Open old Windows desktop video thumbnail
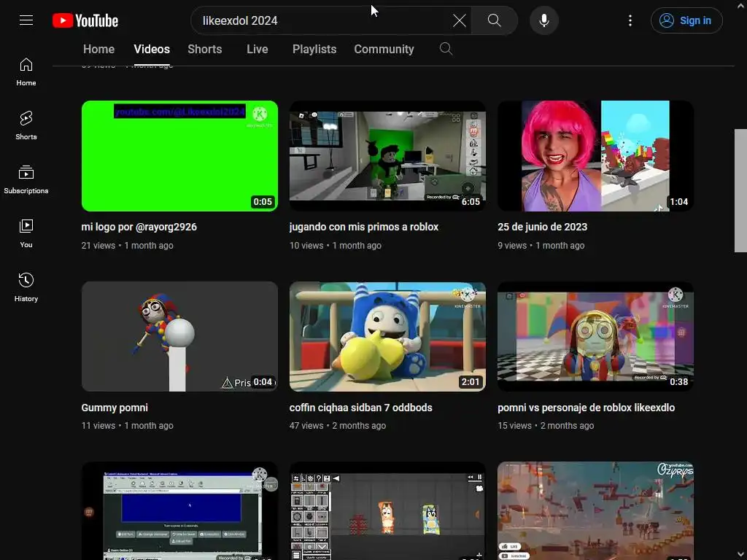The height and width of the screenshot is (560, 747). point(179,510)
